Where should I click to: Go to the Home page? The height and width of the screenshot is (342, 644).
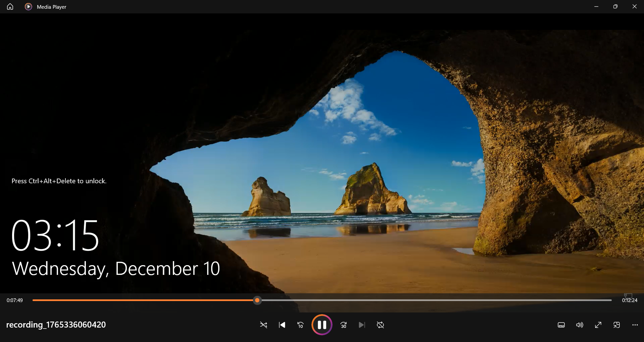(x=10, y=7)
